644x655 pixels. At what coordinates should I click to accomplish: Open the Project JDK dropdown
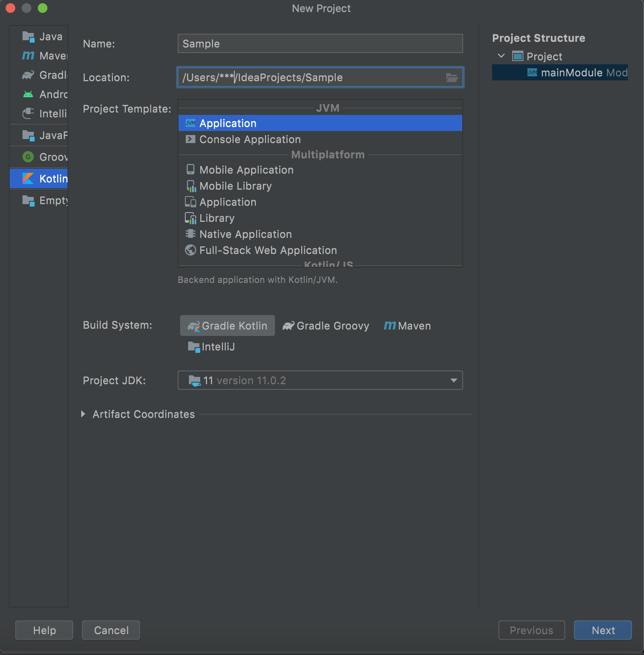pyautogui.click(x=320, y=380)
